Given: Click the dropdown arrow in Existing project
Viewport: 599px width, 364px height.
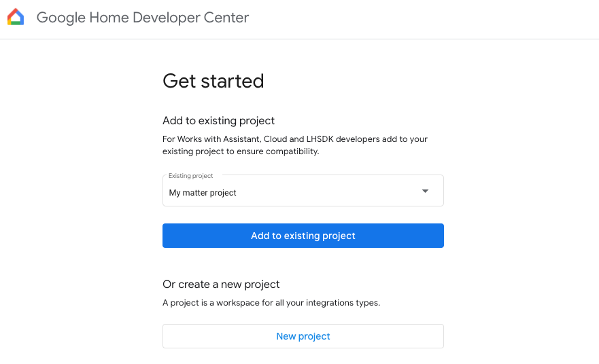Looking at the screenshot, I should [425, 192].
